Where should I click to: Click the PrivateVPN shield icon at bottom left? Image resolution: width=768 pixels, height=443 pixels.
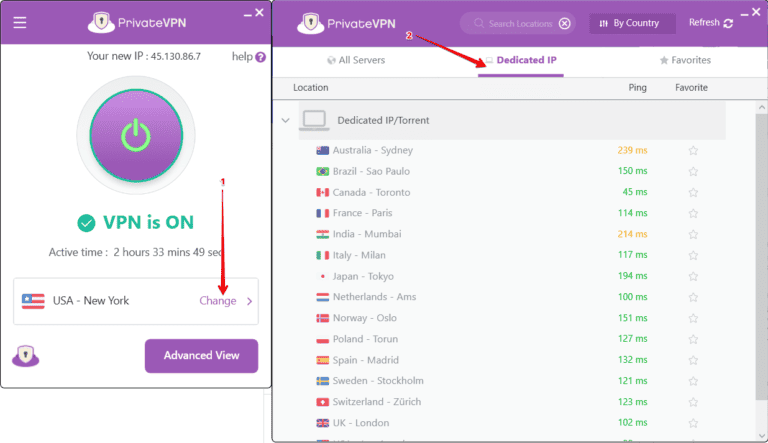click(24, 357)
